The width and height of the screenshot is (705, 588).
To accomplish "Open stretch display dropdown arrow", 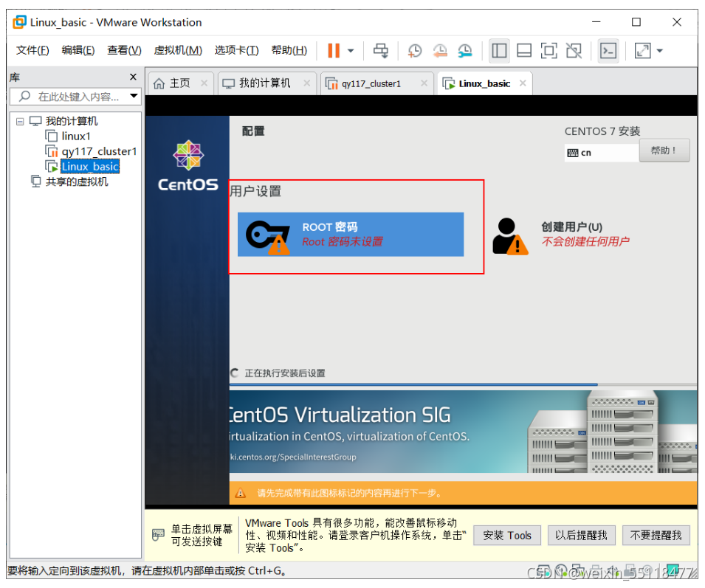I will [659, 51].
